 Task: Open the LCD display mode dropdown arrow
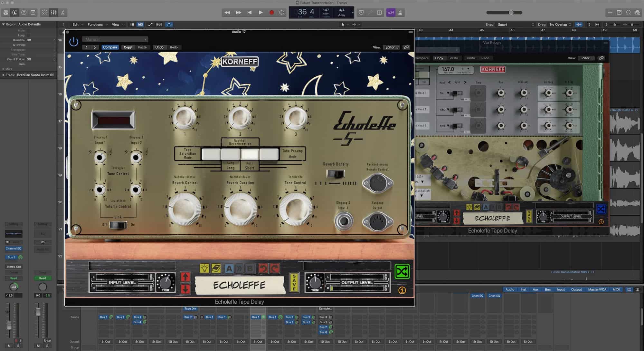coord(352,13)
